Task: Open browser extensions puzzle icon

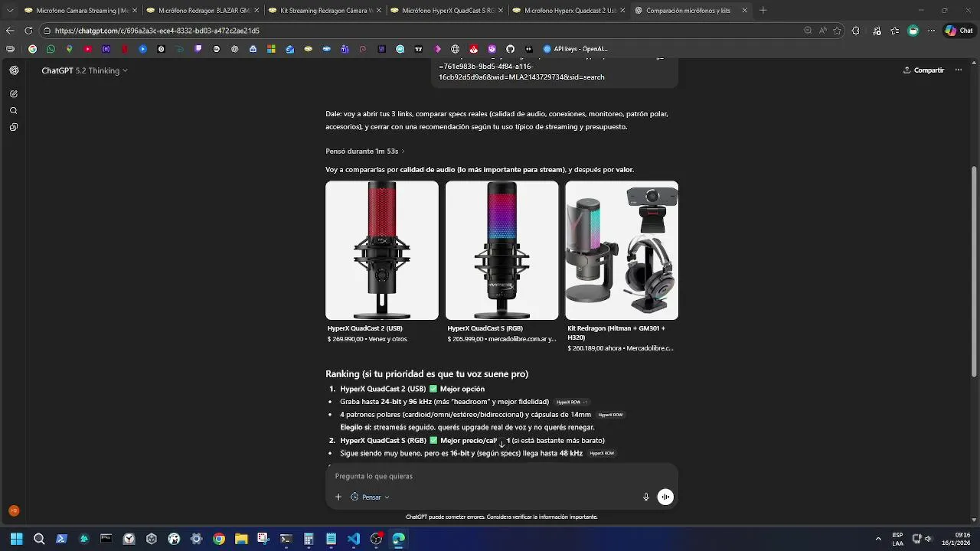Action: pos(855,31)
